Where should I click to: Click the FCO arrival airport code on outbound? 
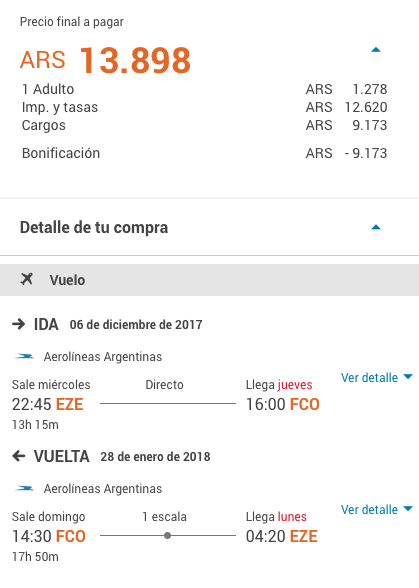[x=305, y=404]
